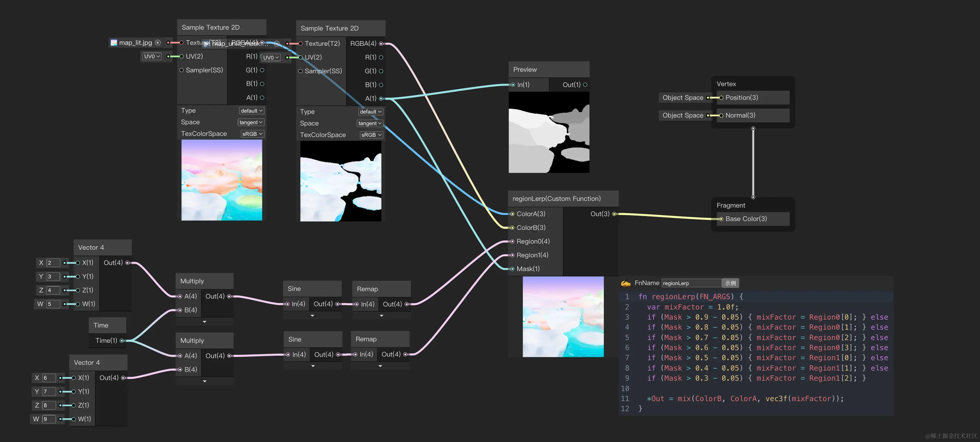980x442 pixels.
Task: Click the map_lit.jpg texture picker circle icon
Action: (x=158, y=42)
